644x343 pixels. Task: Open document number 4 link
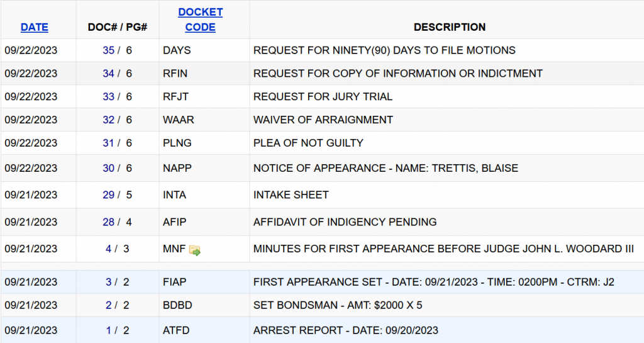pos(109,249)
